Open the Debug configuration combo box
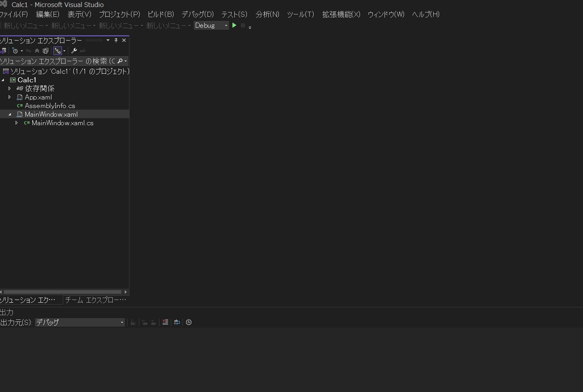The image size is (583, 392). [x=211, y=25]
